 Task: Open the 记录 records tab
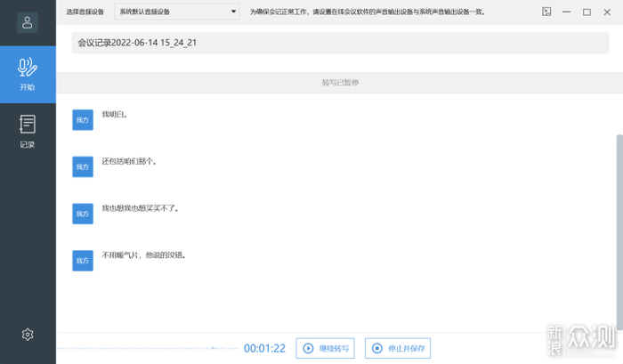tap(28, 132)
